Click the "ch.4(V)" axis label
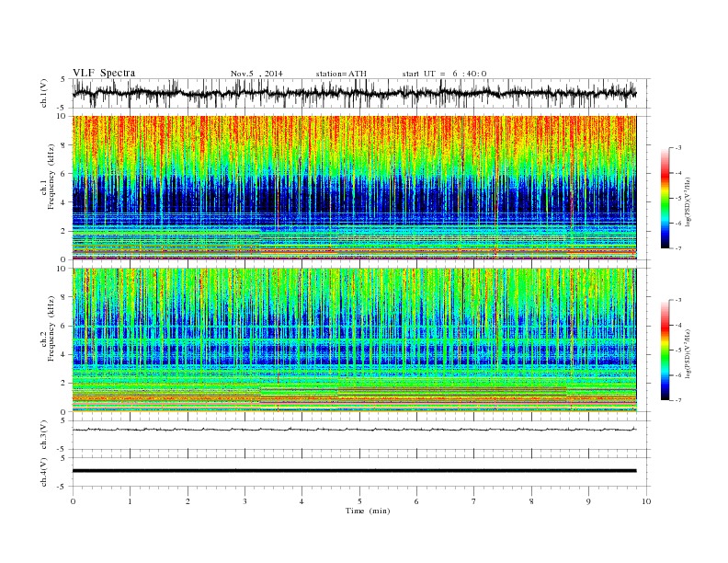The width and height of the screenshot is (728, 563). [x=43, y=472]
